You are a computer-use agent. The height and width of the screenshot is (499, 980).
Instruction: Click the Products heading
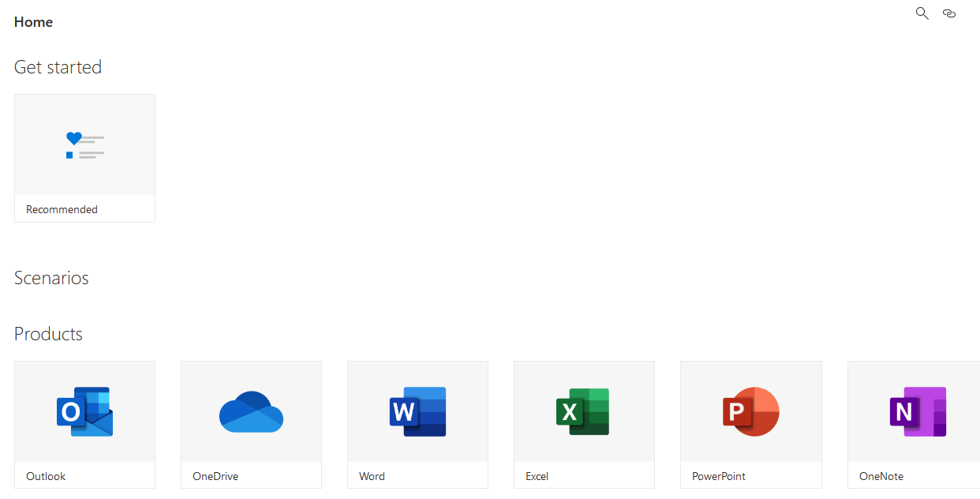point(48,334)
